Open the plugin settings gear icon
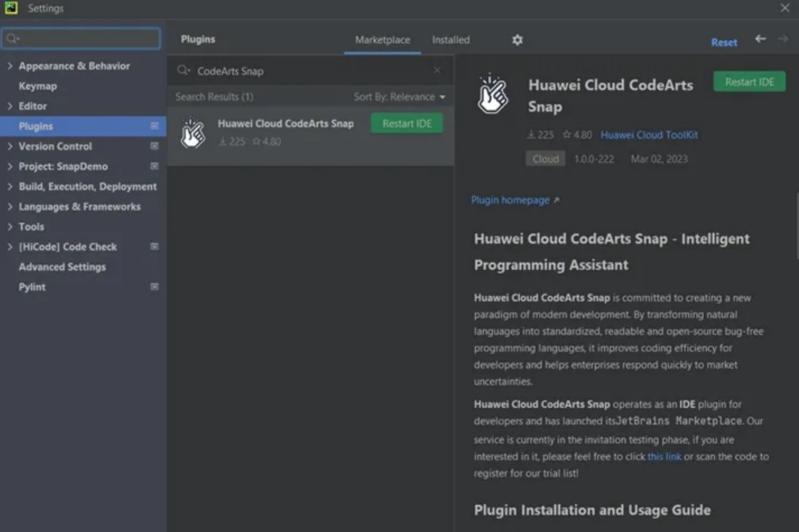This screenshot has height=532, width=799. pyautogui.click(x=516, y=39)
